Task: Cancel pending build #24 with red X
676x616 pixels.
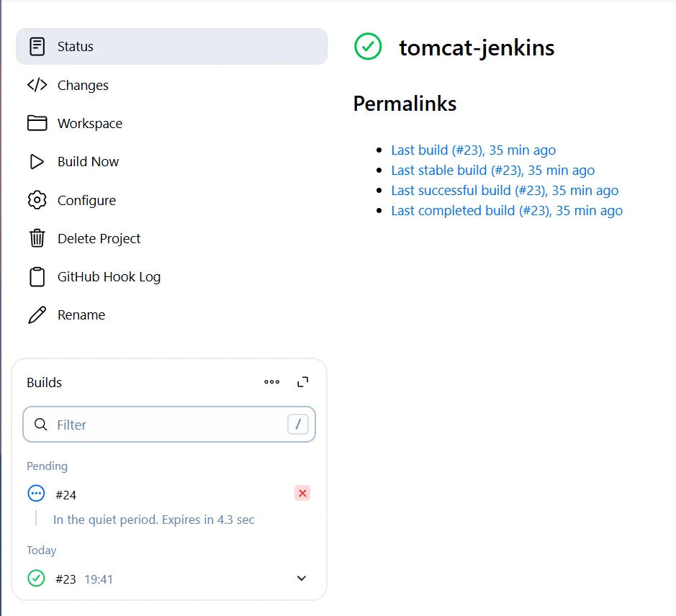Action: [x=302, y=493]
